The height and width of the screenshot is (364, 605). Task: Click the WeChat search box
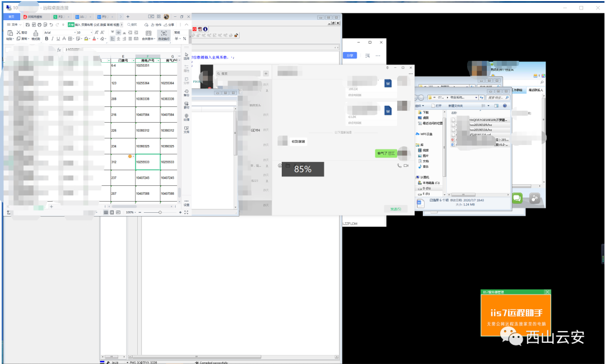point(239,73)
